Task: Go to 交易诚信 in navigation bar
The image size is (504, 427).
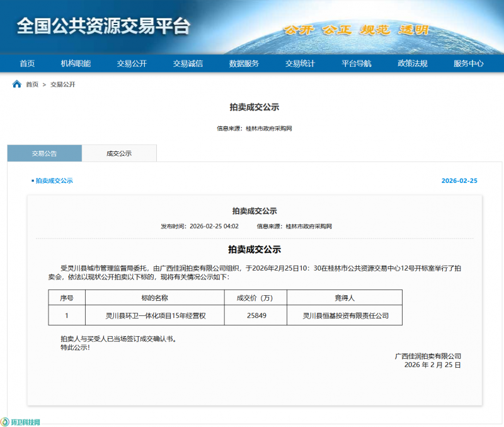Action: tap(188, 64)
